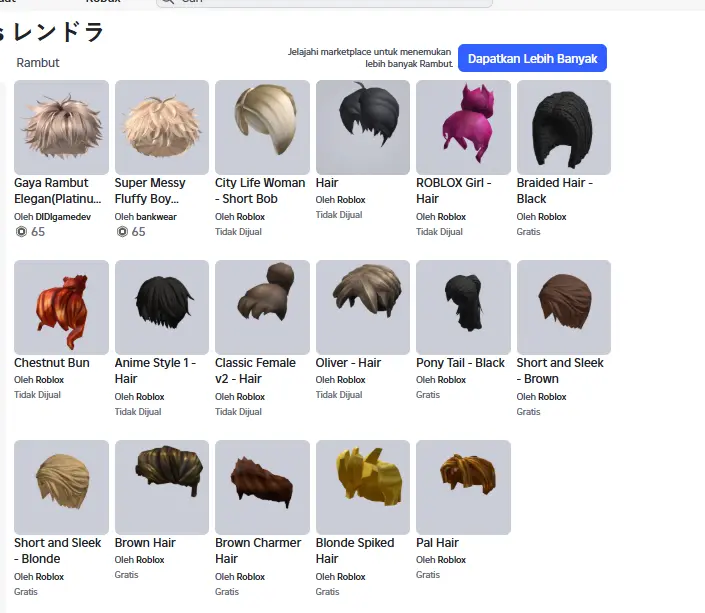
Task: Select the Super Messy Fluffy Boy hair image
Action: [162, 127]
